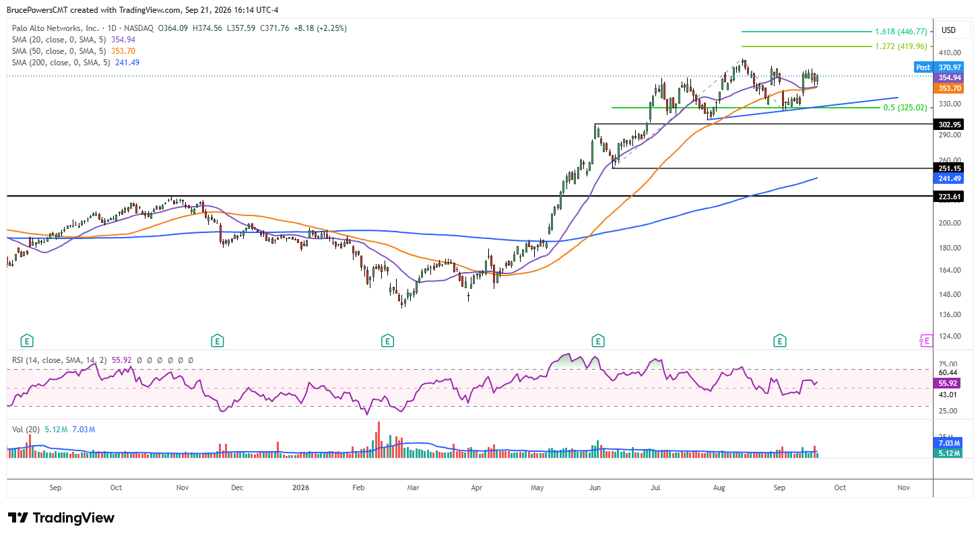Click the purple 55.92 RSI axis tag
The height and width of the screenshot is (538, 980).
coord(948,382)
